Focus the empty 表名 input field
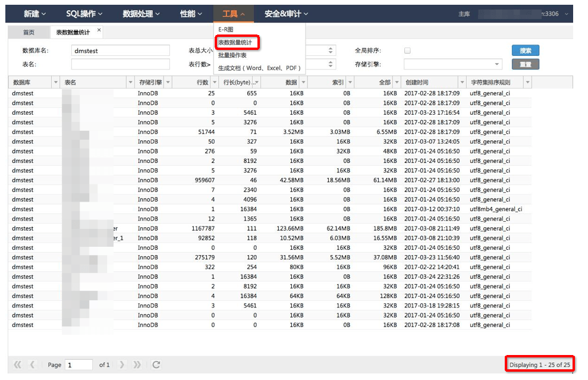Image resolution: width=588 pixels, height=380 pixels. coord(120,64)
